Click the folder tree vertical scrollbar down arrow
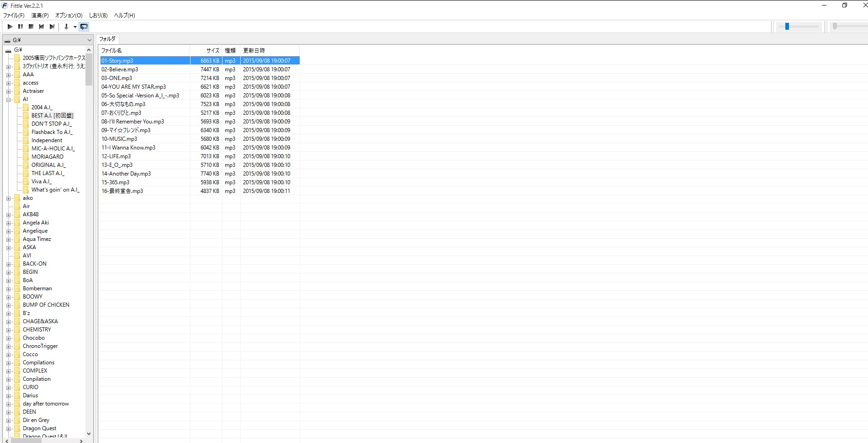Viewport: 868px width, 443px height. [x=89, y=434]
